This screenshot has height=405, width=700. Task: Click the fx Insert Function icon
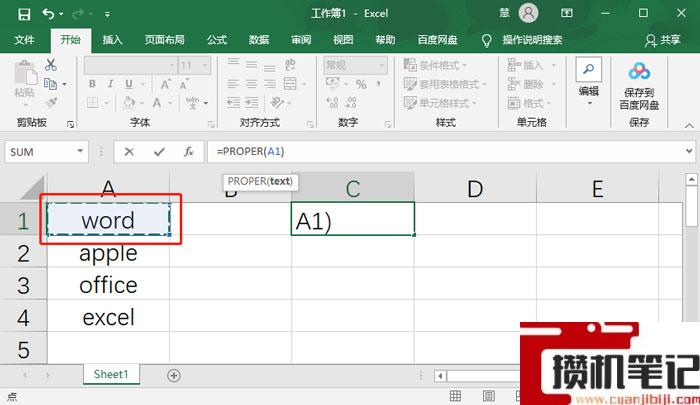188,152
